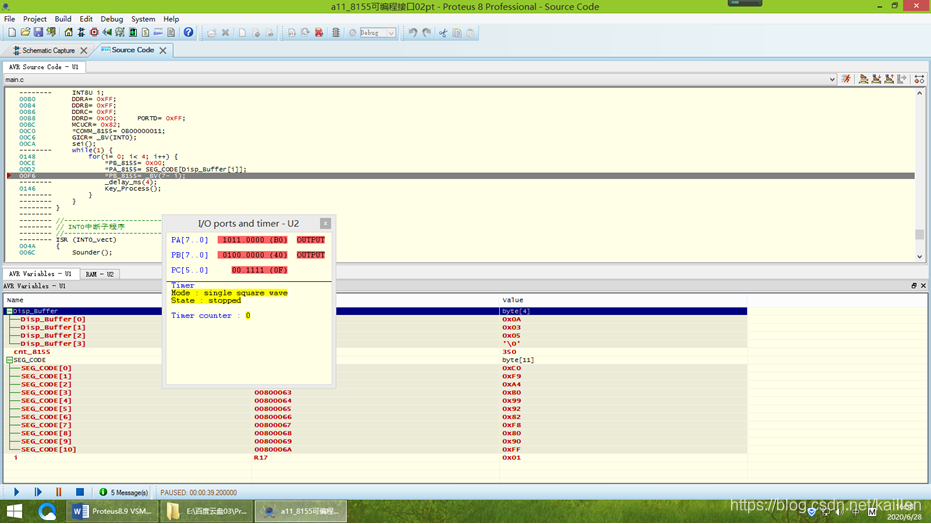The image size is (931, 524).
Task: Open the Help menu
Action: click(171, 19)
